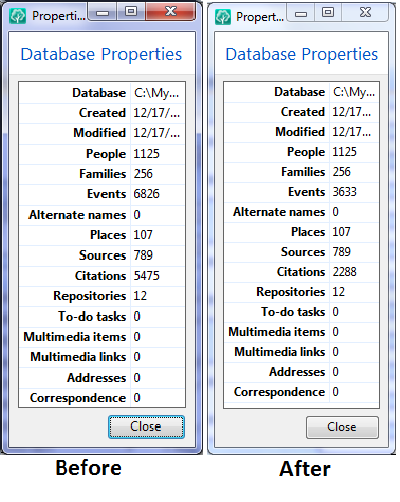Click the Database label in After window
Image resolution: width=400 pixels, height=502 pixels.
pos(300,92)
